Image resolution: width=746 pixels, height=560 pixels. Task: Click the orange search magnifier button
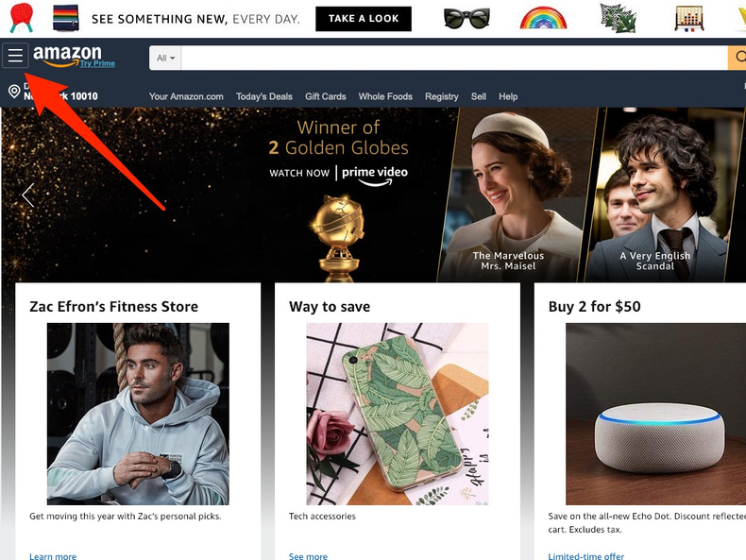(738, 58)
